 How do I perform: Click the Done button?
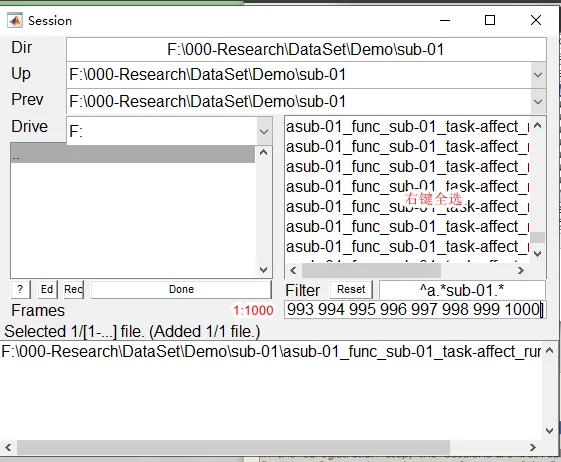point(181,289)
